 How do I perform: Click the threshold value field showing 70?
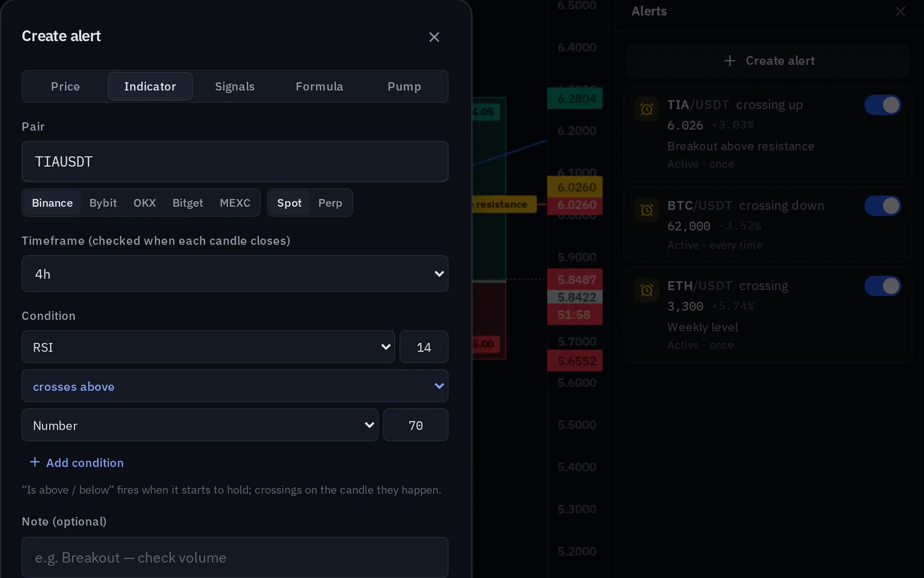tap(416, 425)
